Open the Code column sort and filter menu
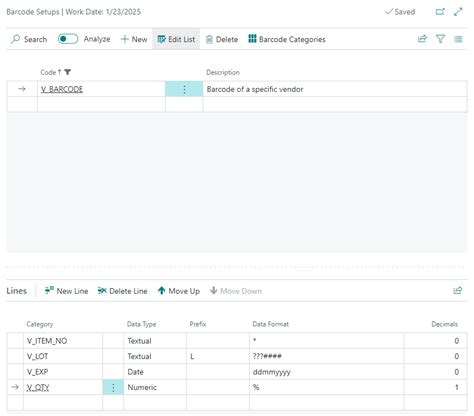The width and height of the screenshot is (474, 416). pyautogui.click(x=55, y=72)
